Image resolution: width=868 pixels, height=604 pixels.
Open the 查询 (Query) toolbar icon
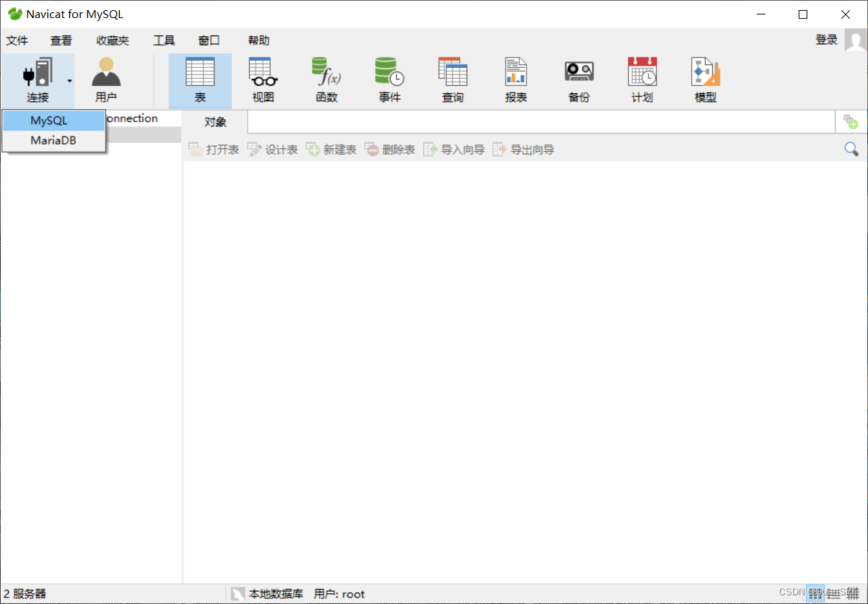(x=453, y=80)
